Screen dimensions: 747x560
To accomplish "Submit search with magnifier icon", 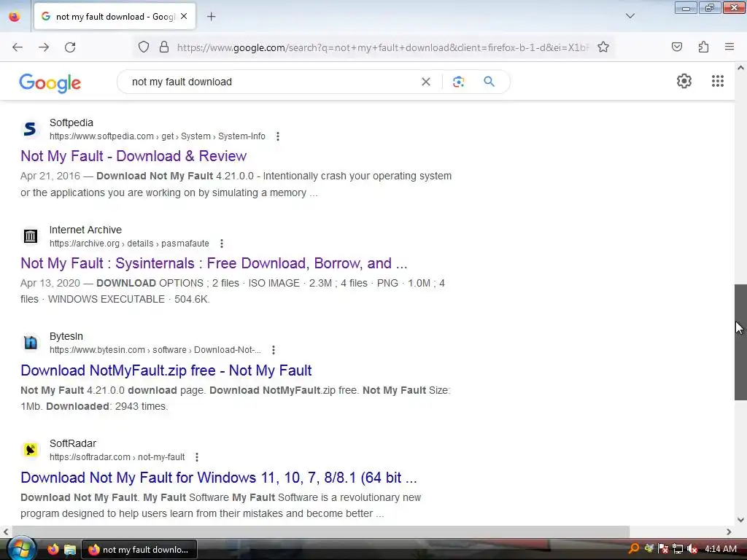I will (x=489, y=82).
